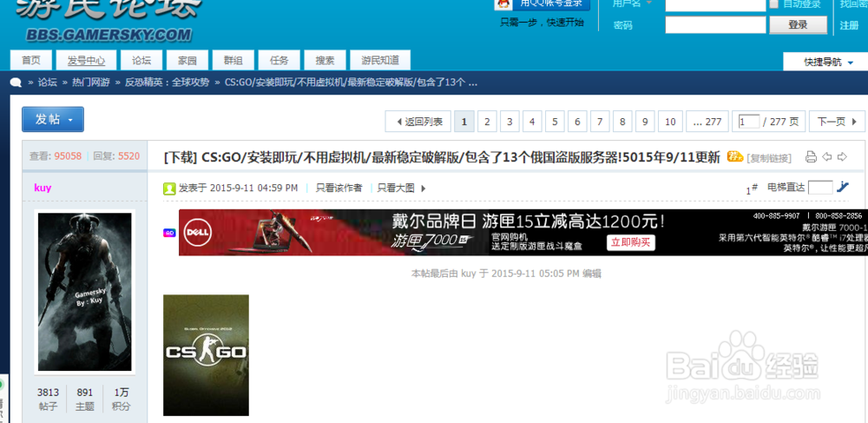Open the 首页 nav tab

pos(31,60)
